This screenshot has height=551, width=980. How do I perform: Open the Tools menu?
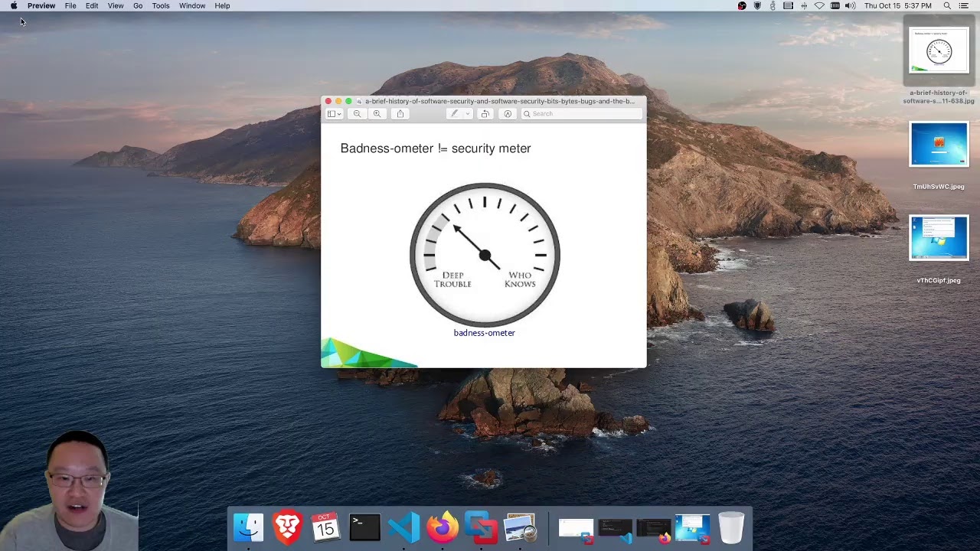tap(161, 5)
